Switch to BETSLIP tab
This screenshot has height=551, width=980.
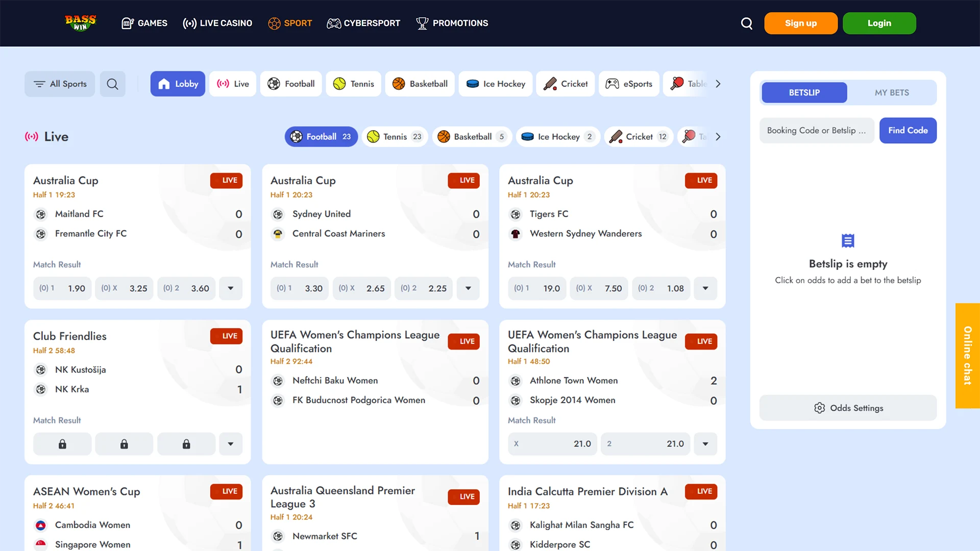tap(804, 93)
